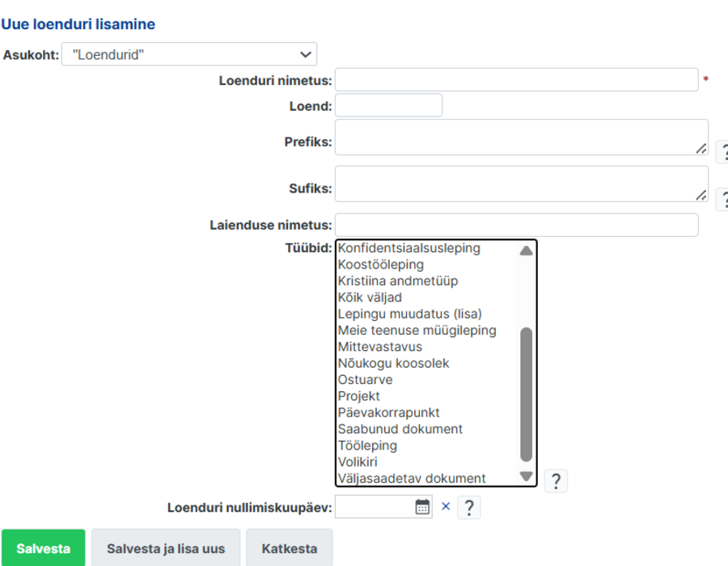Open help icon beside Tüübid list

(x=556, y=480)
